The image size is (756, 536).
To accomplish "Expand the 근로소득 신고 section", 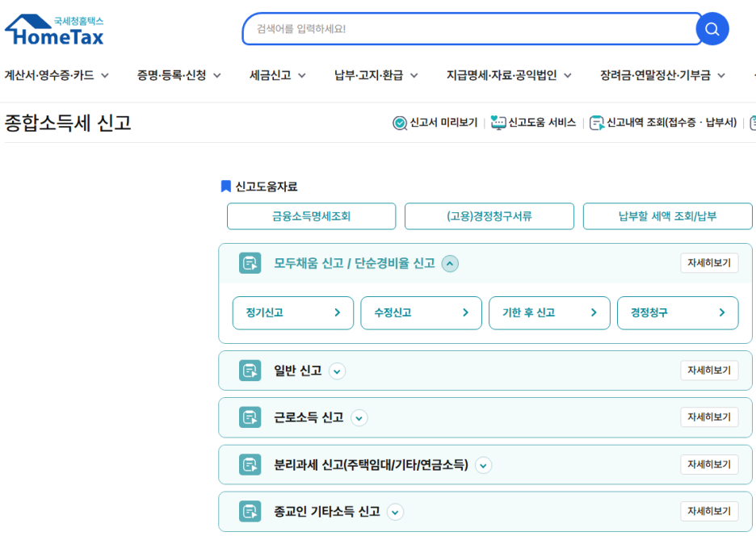I will [x=359, y=418].
